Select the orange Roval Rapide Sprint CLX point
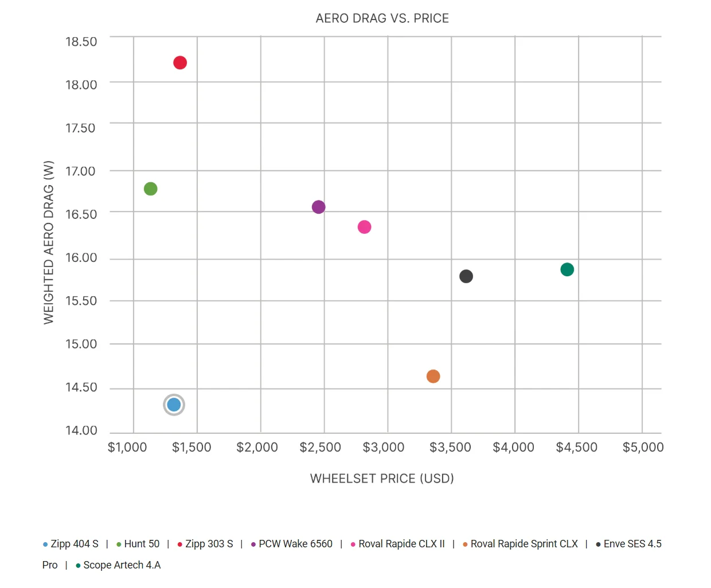This screenshot has height=588, width=711. point(433,377)
